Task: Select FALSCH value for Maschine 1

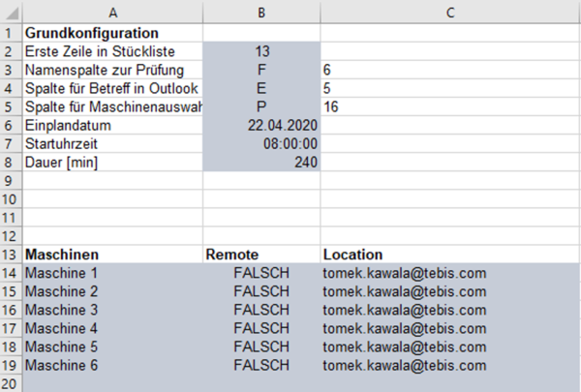Action: [261, 273]
